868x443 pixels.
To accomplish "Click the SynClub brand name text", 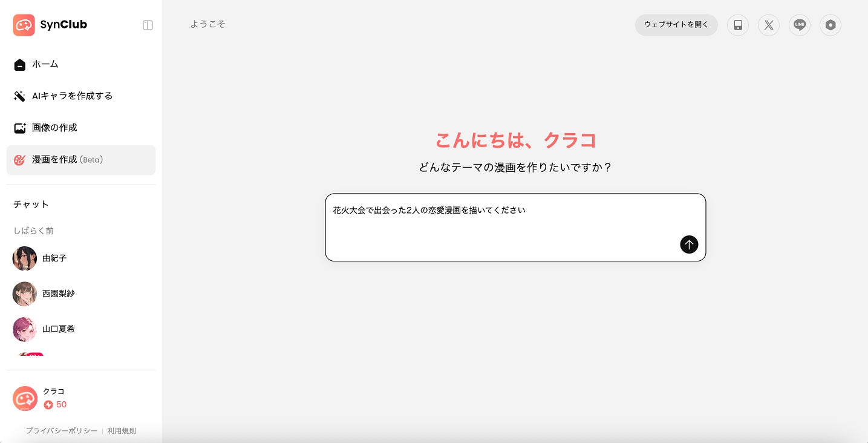I will coord(64,25).
